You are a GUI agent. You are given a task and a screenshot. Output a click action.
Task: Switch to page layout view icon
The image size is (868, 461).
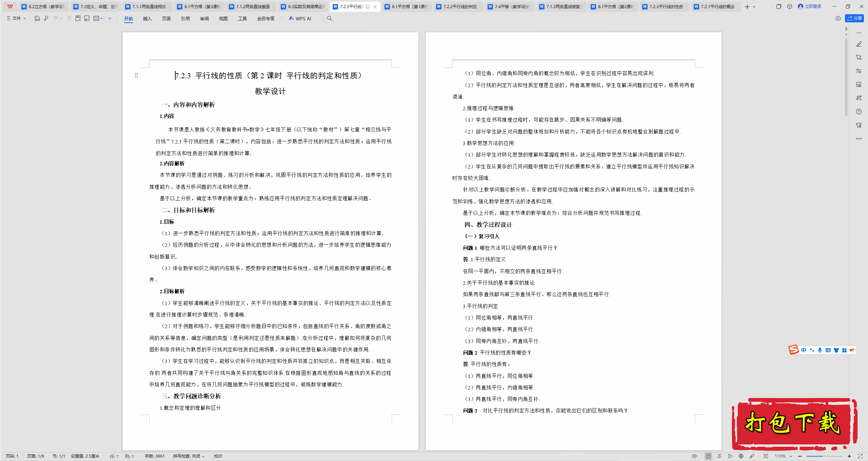point(708,456)
